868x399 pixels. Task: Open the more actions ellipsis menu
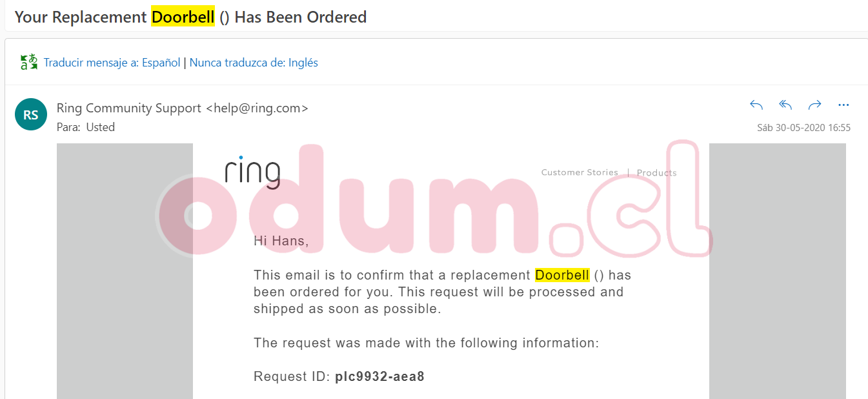pyautogui.click(x=843, y=105)
